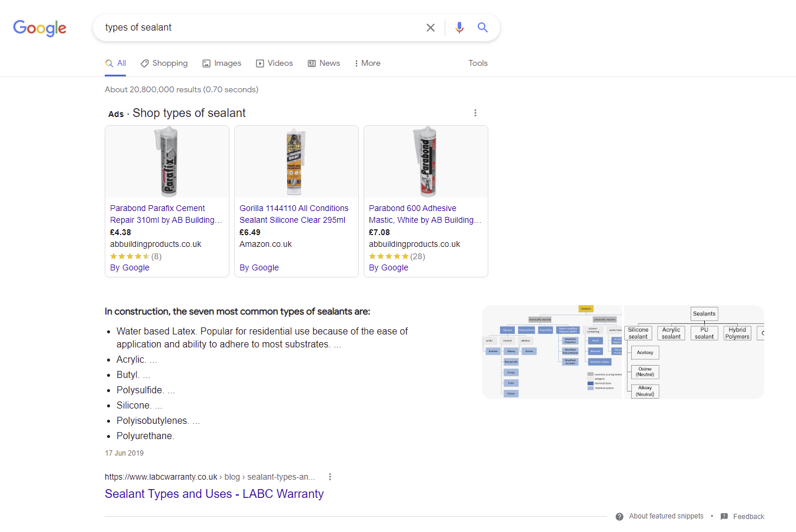Expand the More navigation menu
The height and width of the screenshot is (532, 796).
pos(367,63)
